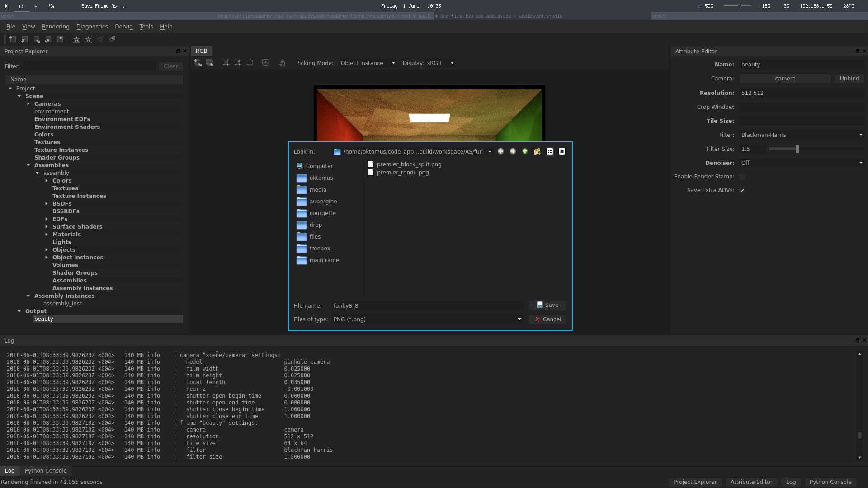Select the Computer item in the file dialog sidebar

pyautogui.click(x=319, y=166)
